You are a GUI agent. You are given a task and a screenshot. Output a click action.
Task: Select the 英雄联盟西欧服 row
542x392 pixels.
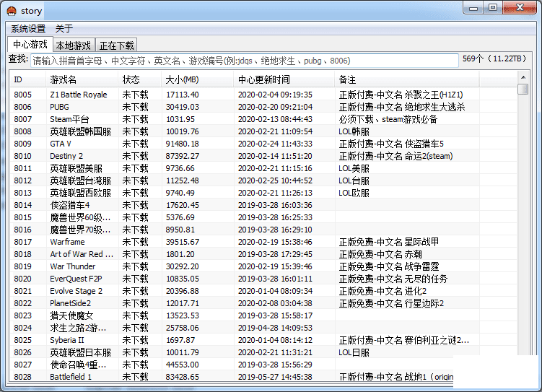[263, 193]
